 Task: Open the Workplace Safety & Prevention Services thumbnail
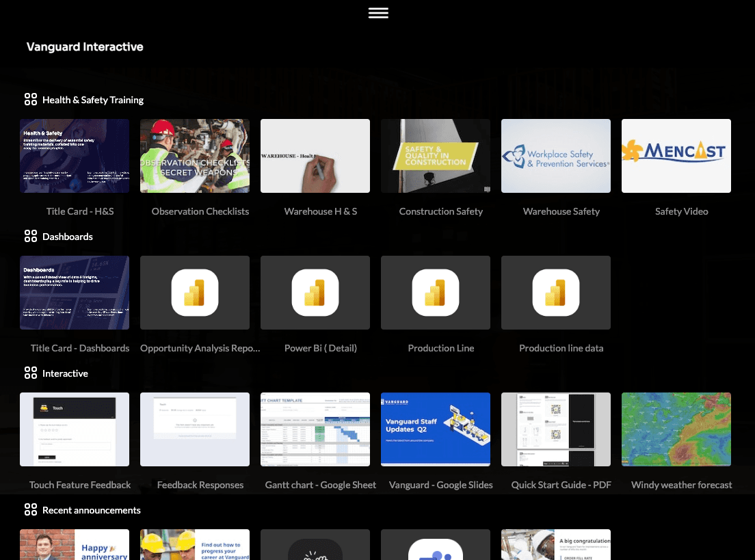tap(556, 156)
